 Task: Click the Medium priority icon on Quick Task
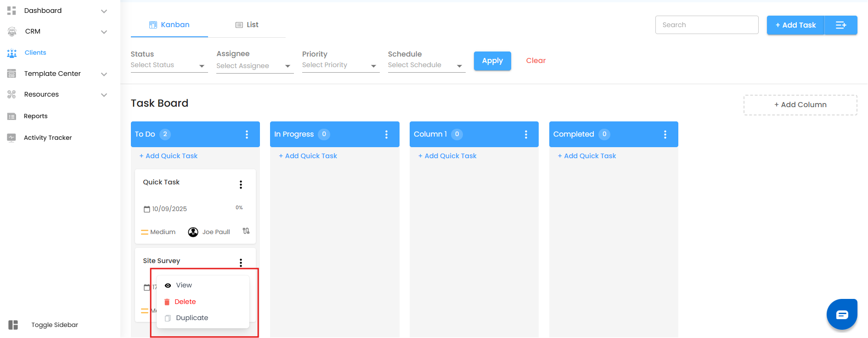point(145,232)
